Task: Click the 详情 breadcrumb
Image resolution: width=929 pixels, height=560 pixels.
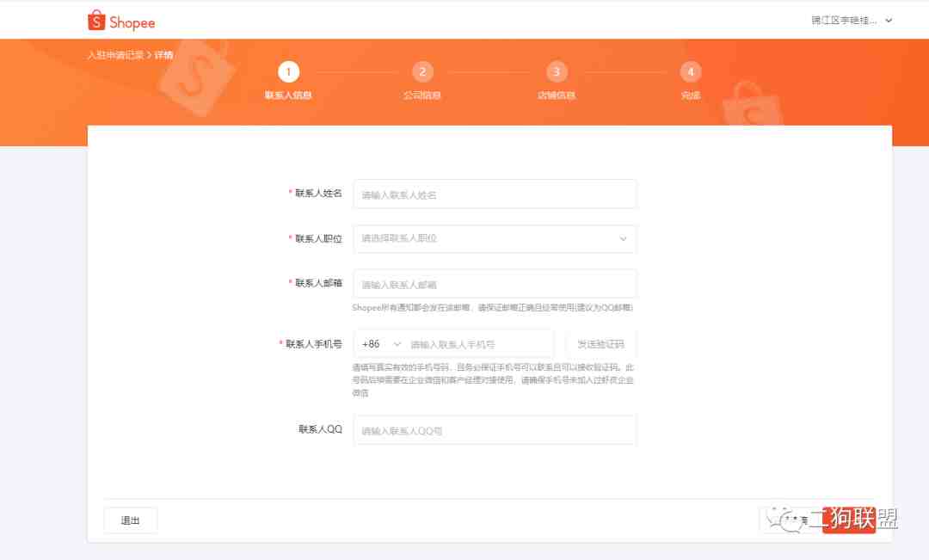Action: [x=163, y=55]
